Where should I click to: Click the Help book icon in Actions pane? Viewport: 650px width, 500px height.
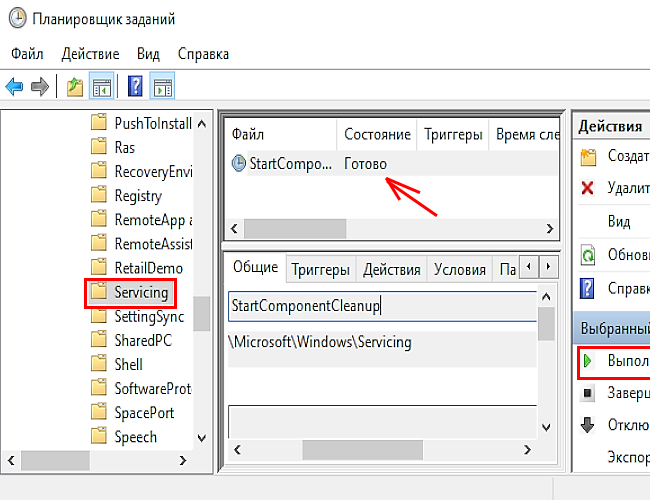tap(587, 288)
